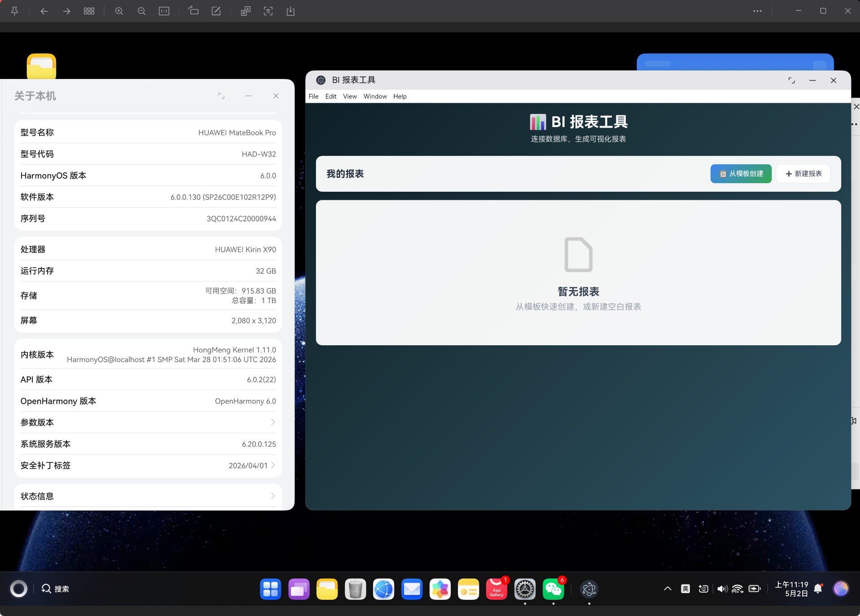Close the 关于本机 window
The height and width of the screenshot is (616, 860).
[x=276, y=96]
